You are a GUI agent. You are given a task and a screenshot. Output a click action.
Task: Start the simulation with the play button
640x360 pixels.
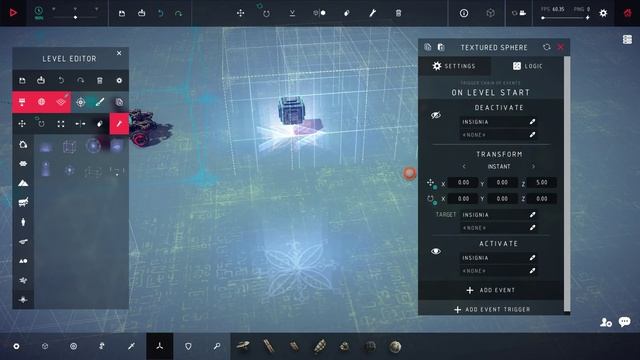[x=13, y=13]
